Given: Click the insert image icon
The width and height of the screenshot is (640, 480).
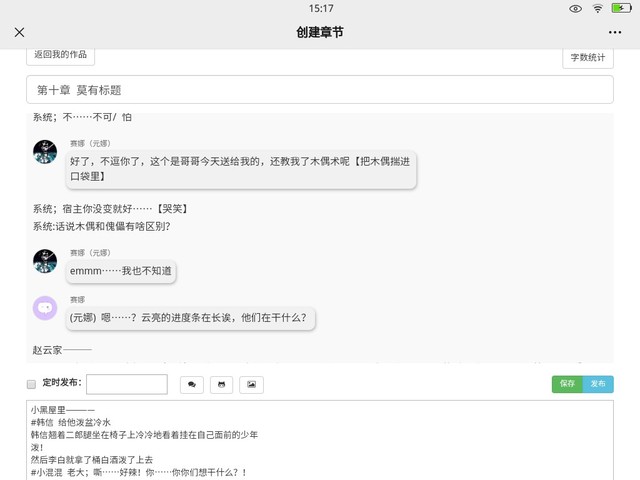Looking at the screenshot, I should click(x=251, y=384).
